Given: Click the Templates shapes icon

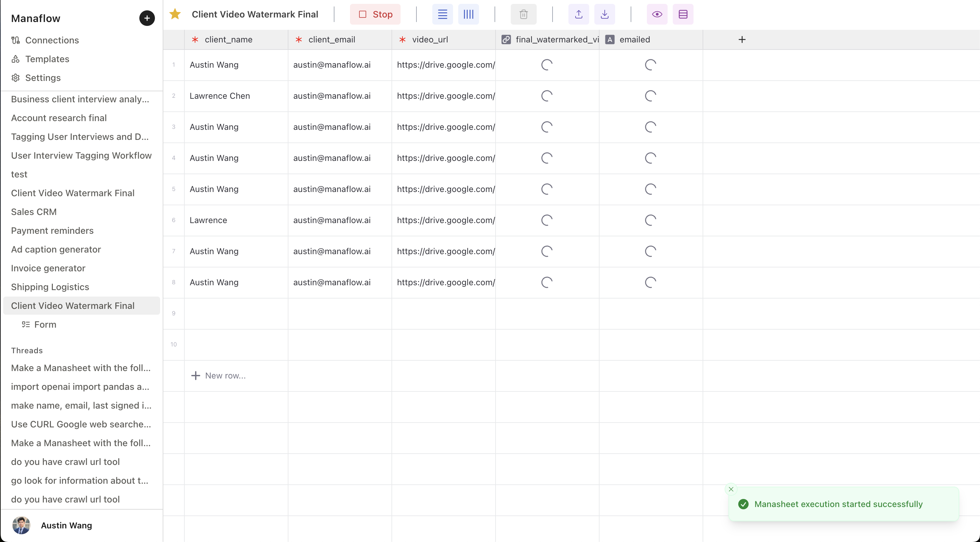Looking at the screenshot, I should click(16, 59).
